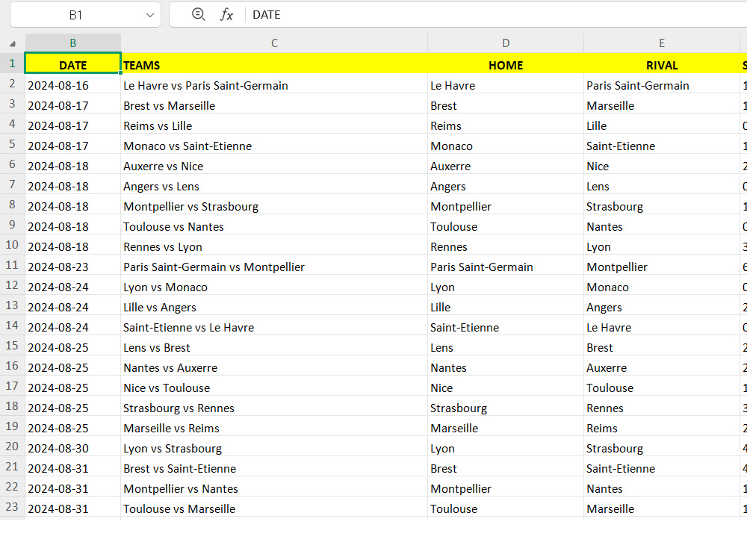Select all cells with the corner triangle
Image resolution: width=747 pixels, height=560 pixels.
point(13,43)
